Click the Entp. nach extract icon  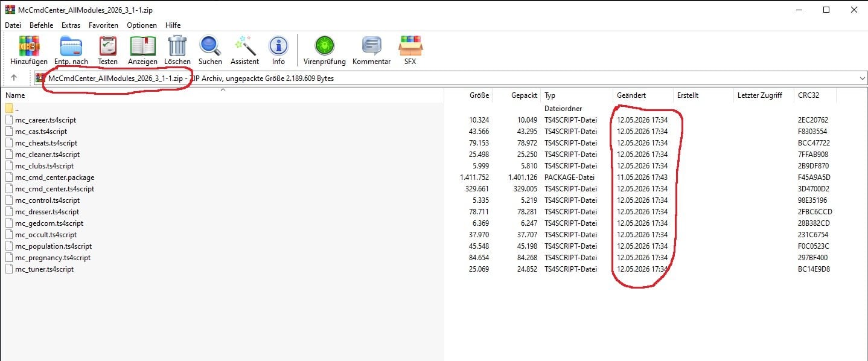pos(71,46)
